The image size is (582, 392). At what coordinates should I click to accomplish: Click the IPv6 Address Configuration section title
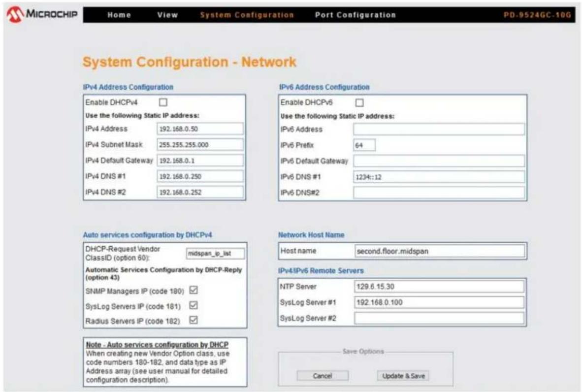tap(324, 87)
